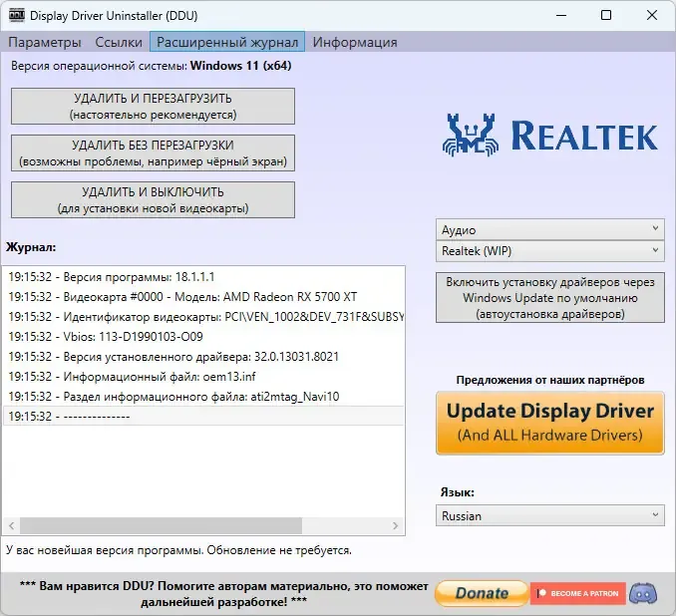Click the log scrollbar right arrow
The height and width of the screenshot is (616, 676).
[x=396, y=525]
